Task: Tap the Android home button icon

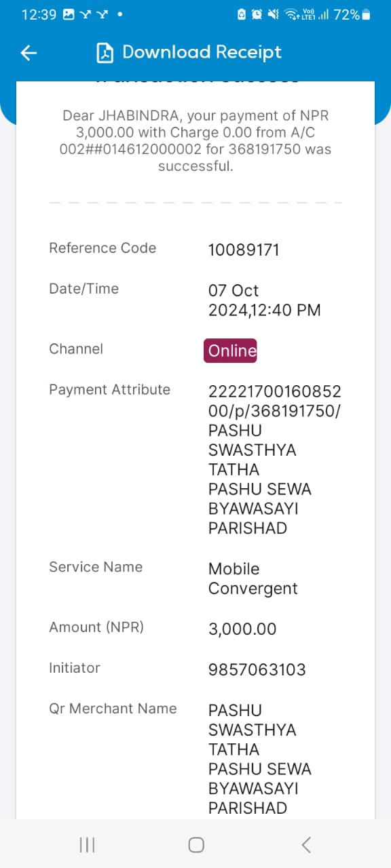Action: click(196, 844)
